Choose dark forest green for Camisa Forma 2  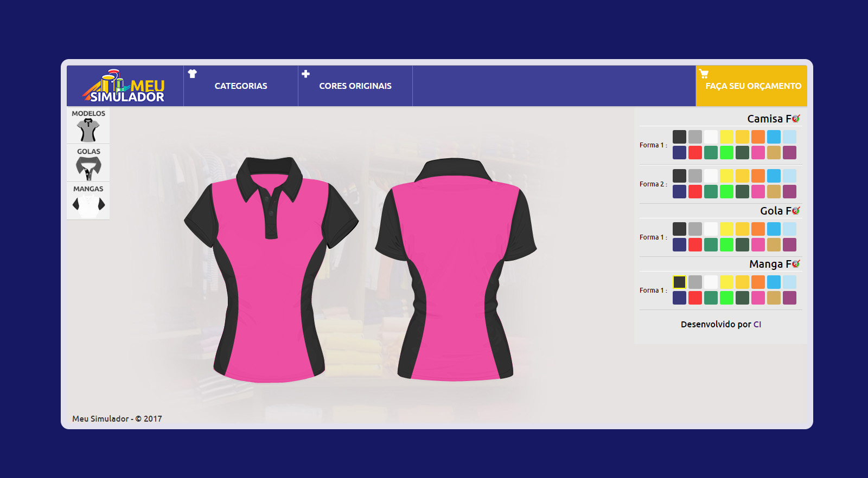tap(742, 191)
